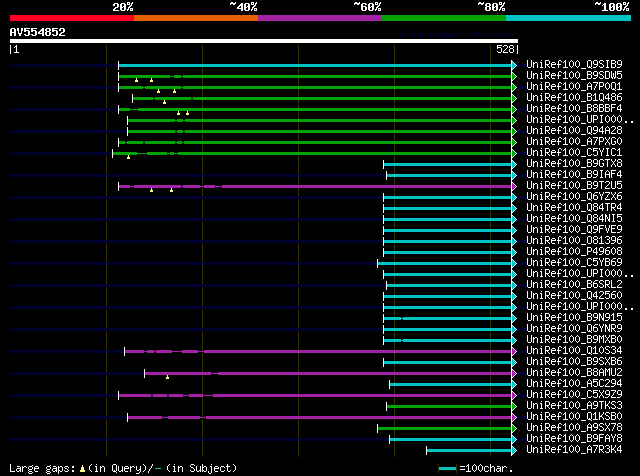The image size is (640, 476).
Task: Click the arrowhead ending the P49608 alignment
Action: pyautogui.click(x=514, y=253)
